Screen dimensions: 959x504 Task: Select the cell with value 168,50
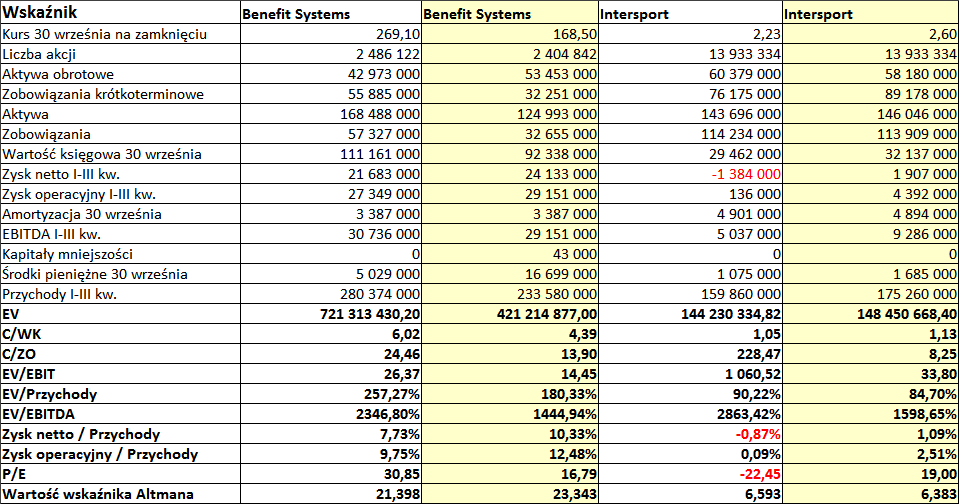point(510,34)
